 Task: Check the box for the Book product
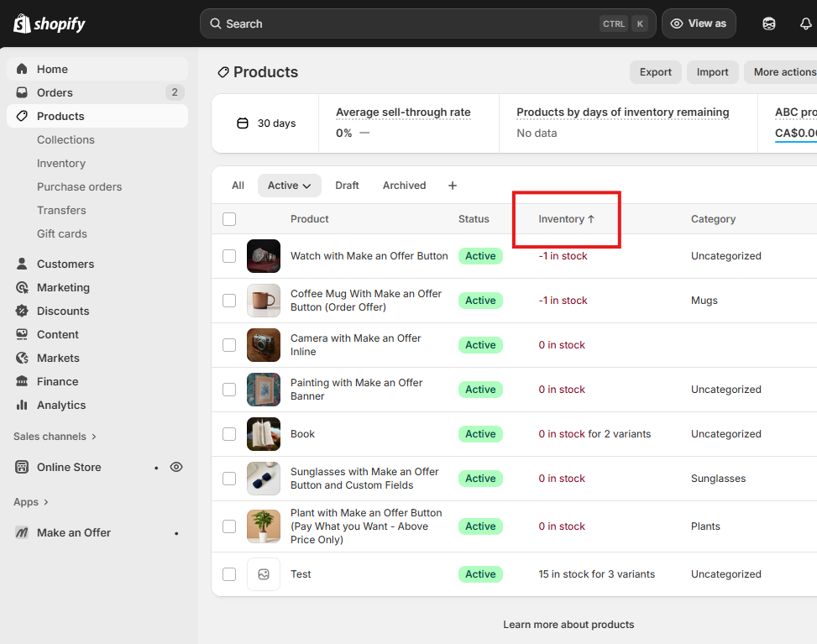(x=229, y=434)
